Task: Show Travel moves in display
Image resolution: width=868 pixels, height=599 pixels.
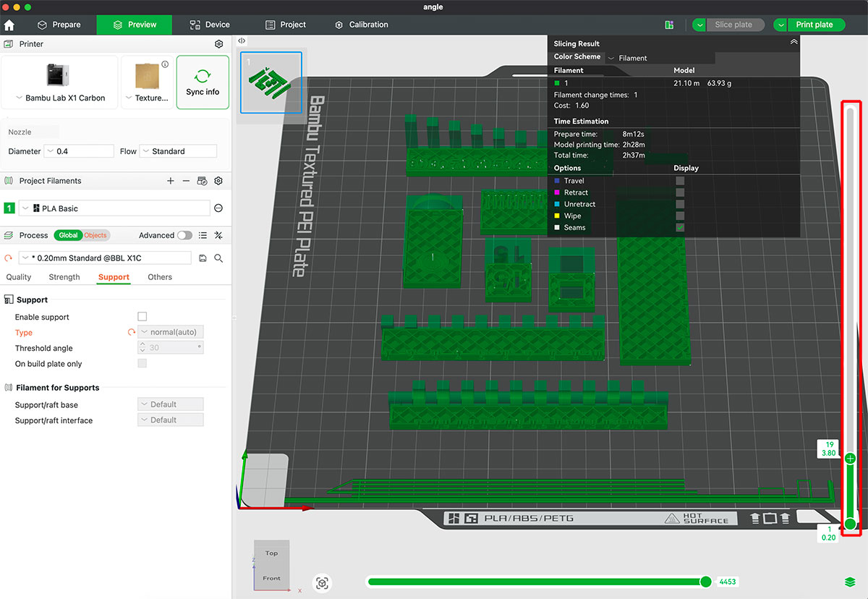Action: [680, 181]
